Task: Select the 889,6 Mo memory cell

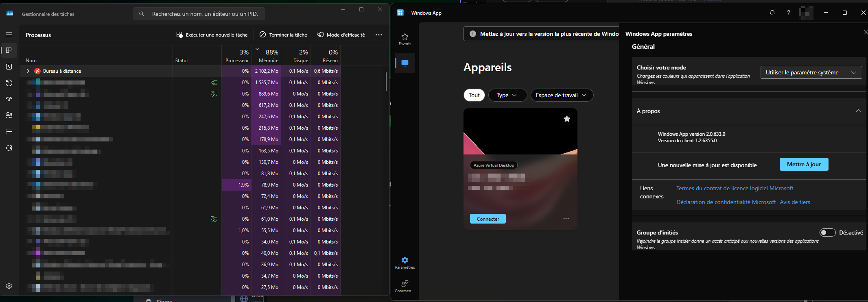Action: [267, 94]
